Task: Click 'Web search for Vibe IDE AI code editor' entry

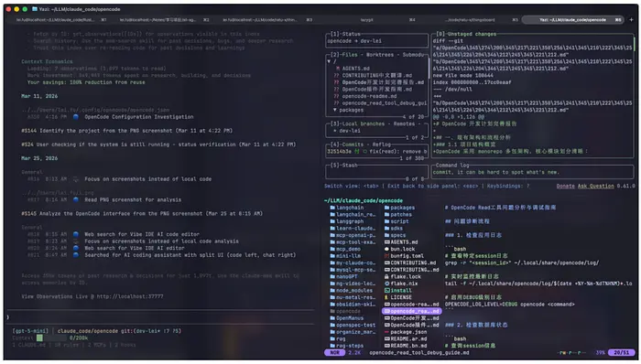Action: tap(142, 235)
